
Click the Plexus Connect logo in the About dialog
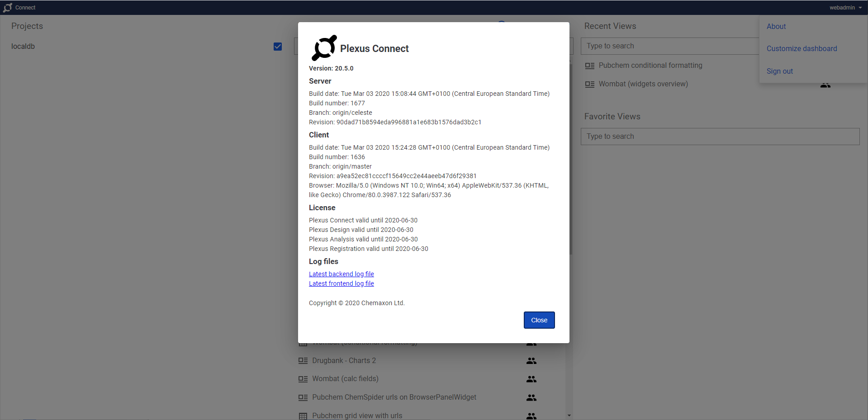tap(324, 48)
